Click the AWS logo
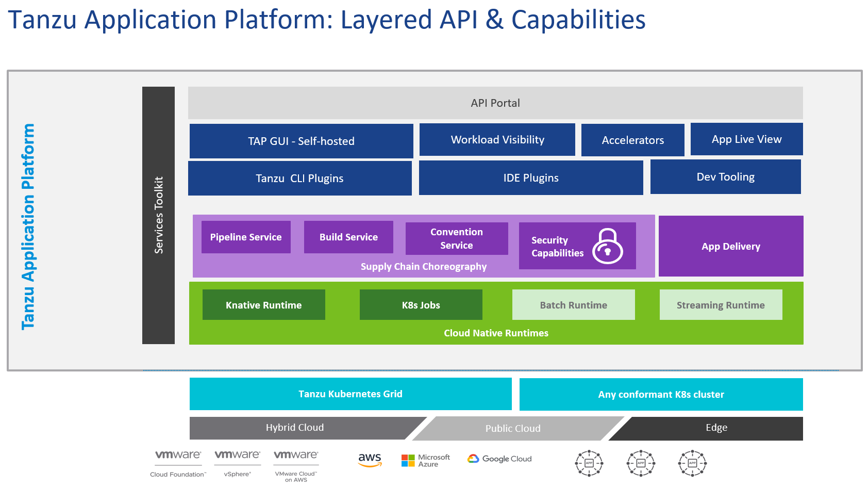 (369, 459)
